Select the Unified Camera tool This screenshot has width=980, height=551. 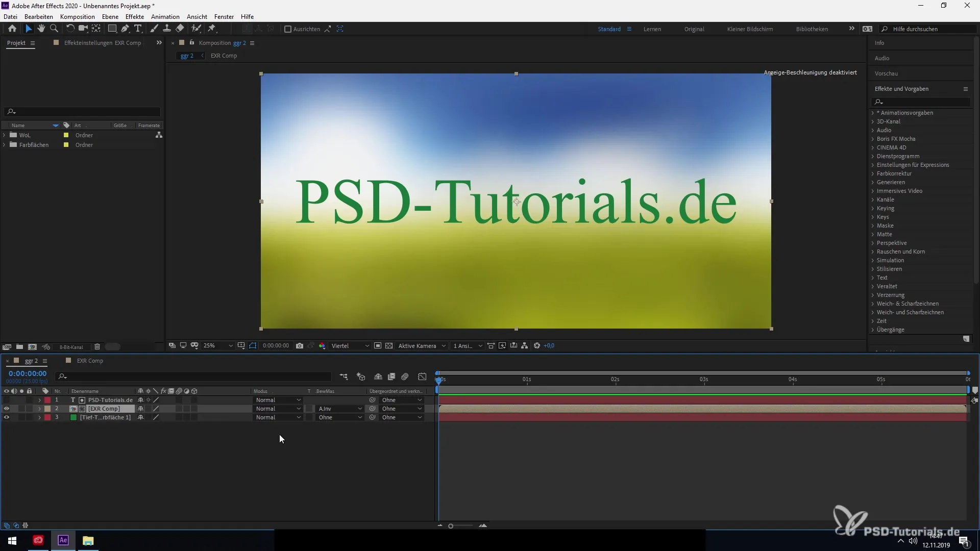coord(83,29)
